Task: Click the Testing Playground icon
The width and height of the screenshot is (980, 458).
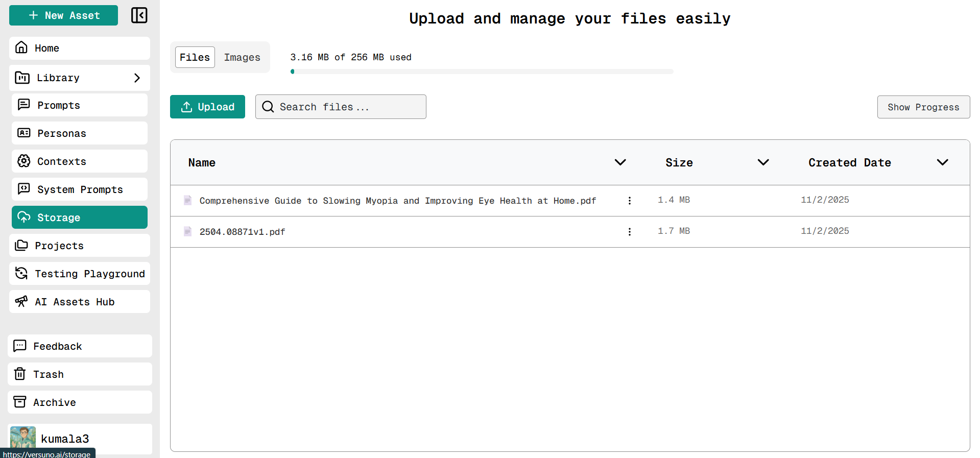Action: pyautogui.click(x=21, y=273)
